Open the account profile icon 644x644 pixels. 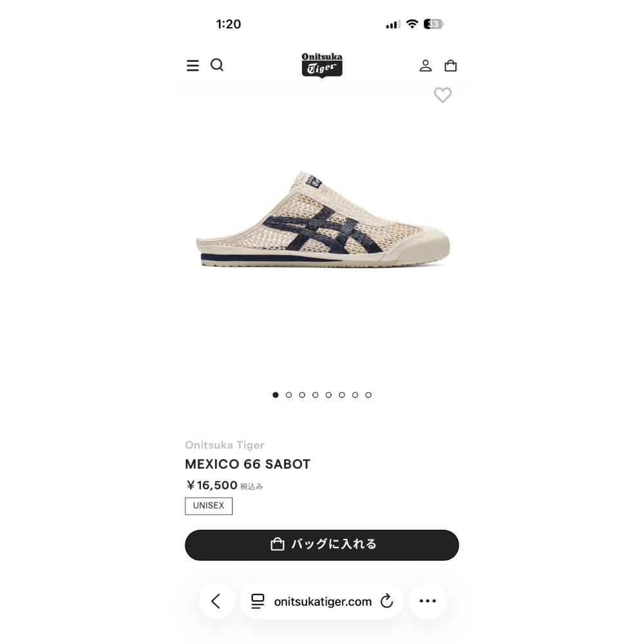point(426,65)
